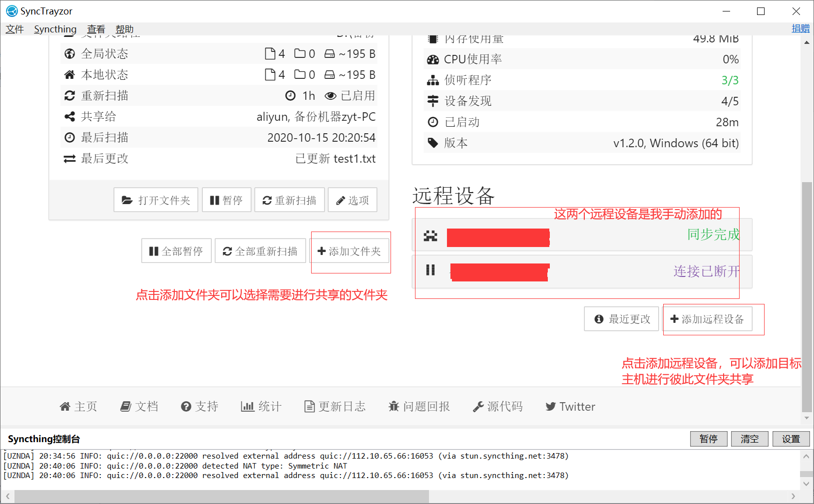The width and height of the screenshot is (814, 504).
Task: Expand remote device showing 同步完成
Action: (582, 235)
